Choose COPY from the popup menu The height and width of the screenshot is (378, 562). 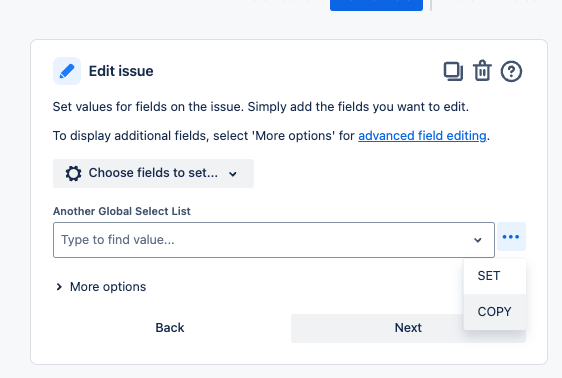click(x=495, y=312)
